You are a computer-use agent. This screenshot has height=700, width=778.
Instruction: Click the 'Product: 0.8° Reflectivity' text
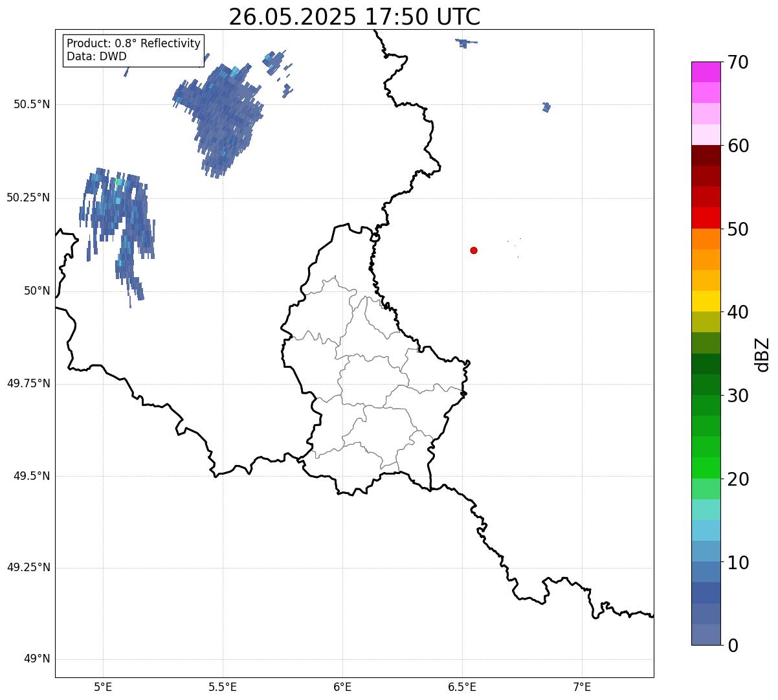134,43
